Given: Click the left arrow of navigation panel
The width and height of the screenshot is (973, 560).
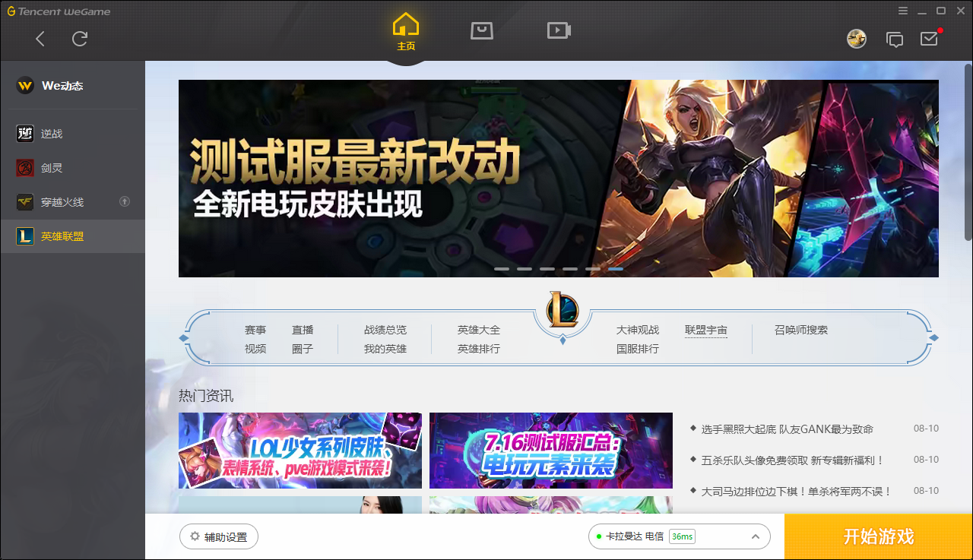Looking at the screenshot, I should click(x=183, y=337).
